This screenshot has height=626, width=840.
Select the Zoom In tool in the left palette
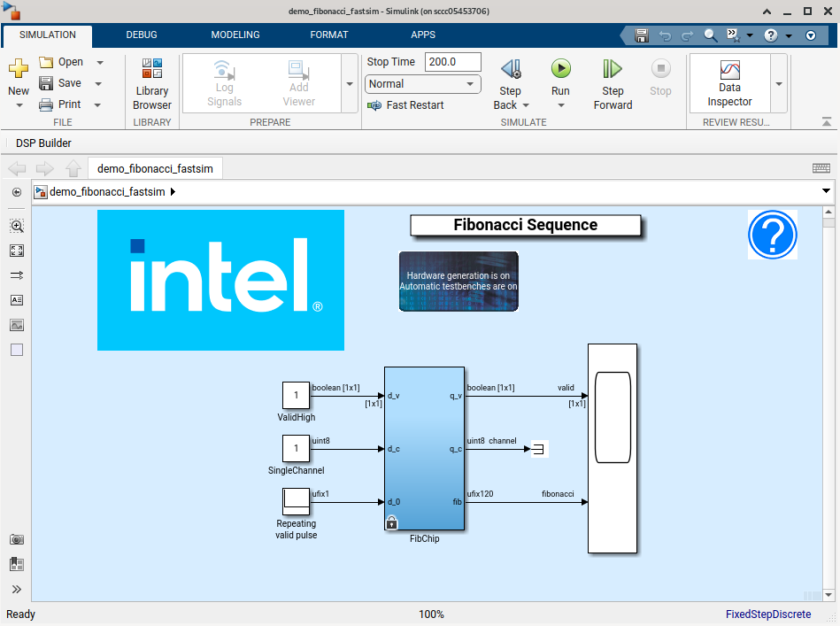pos(17,227)
